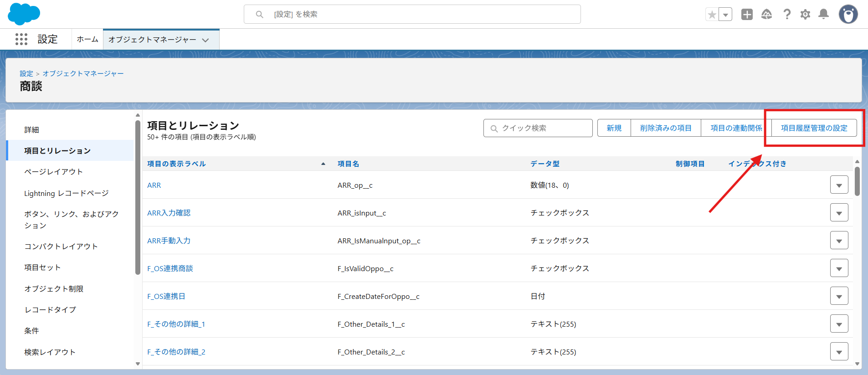Screen dimensions: 868x375
Task: Open row actions dropdown for F_IsValidOppo__c
Action: click(839, 268)
